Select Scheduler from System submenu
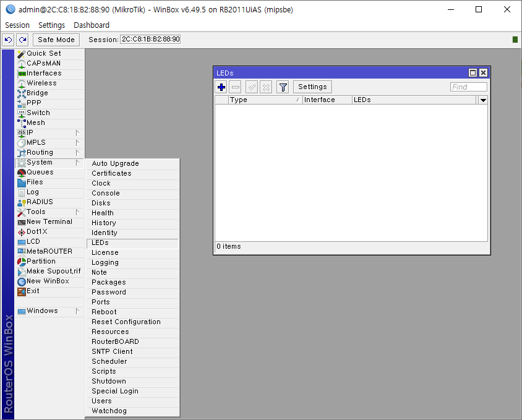The image size is (522, 420). (x=132, y=361)
